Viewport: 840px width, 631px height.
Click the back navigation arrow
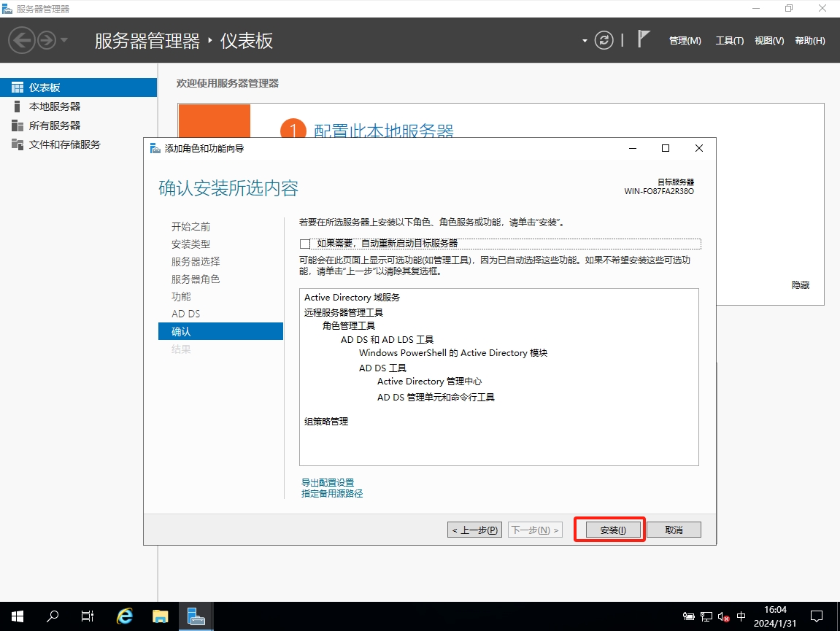pyautogui.click(x=22, y=40)
